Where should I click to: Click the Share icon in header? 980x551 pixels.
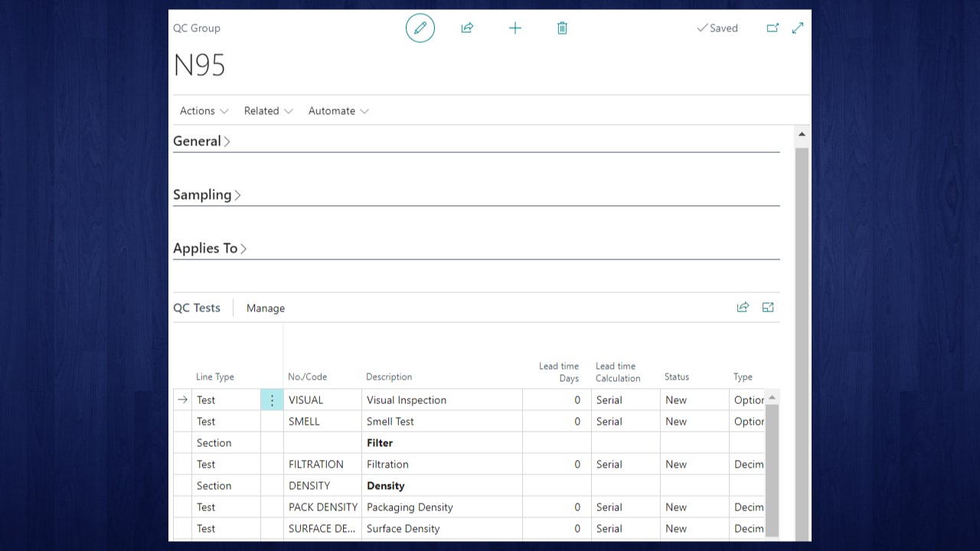pyautogui.click(x=467, y=28)
